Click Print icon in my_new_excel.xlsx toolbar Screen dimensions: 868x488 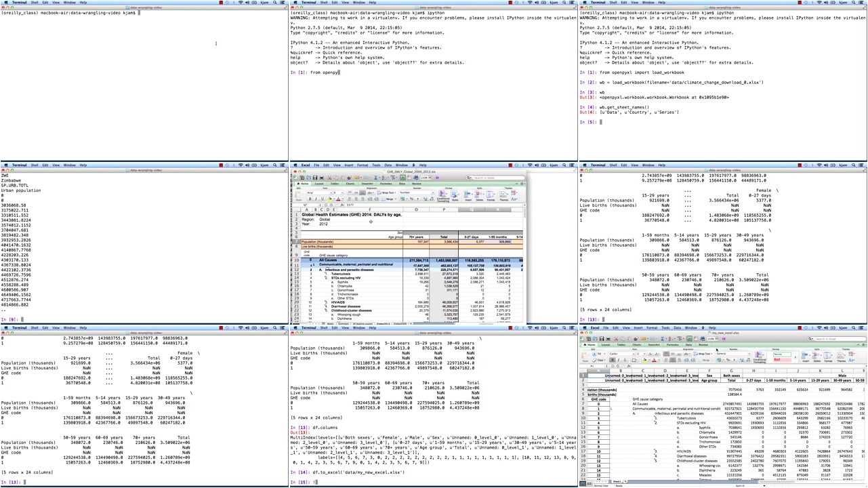tap(608, 339)
